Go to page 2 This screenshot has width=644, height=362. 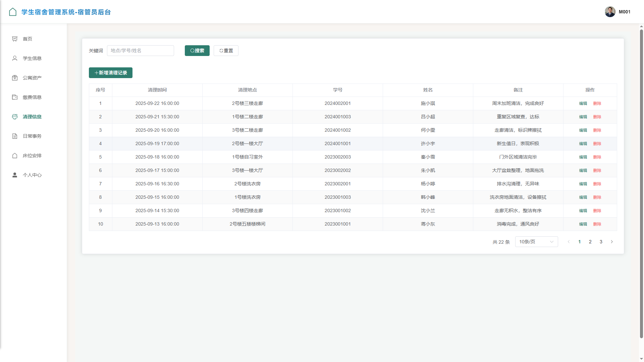coord(590,242)
